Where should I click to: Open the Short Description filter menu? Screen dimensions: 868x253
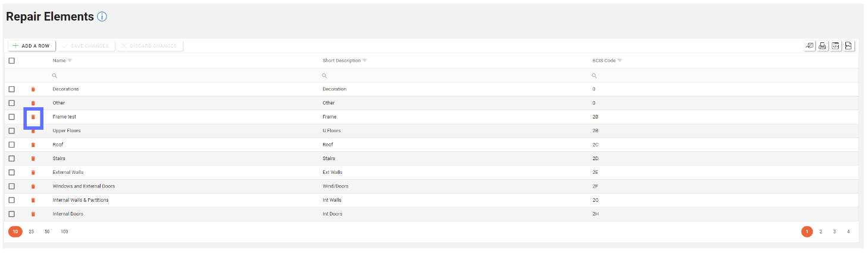tap(365, 61)
